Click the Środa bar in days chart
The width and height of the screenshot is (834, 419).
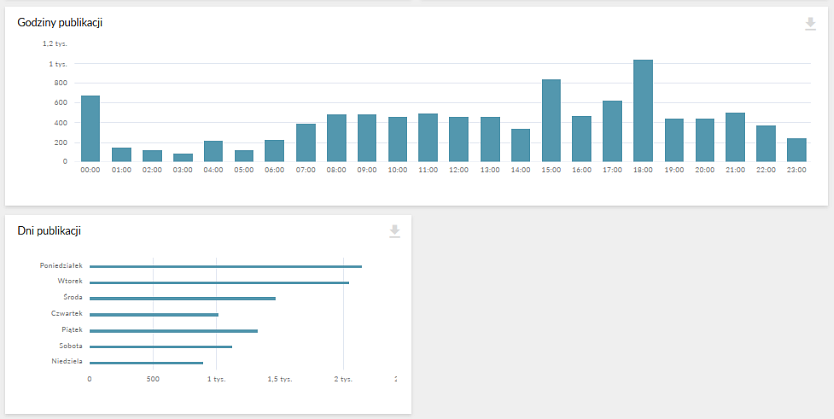[182, 298]
